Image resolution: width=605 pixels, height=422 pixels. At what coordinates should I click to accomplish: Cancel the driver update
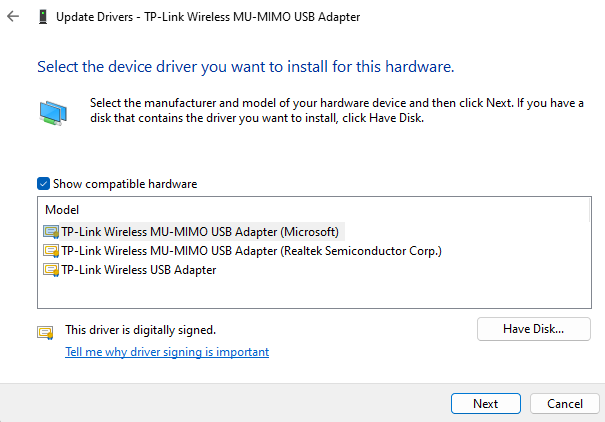pos(565,403)
